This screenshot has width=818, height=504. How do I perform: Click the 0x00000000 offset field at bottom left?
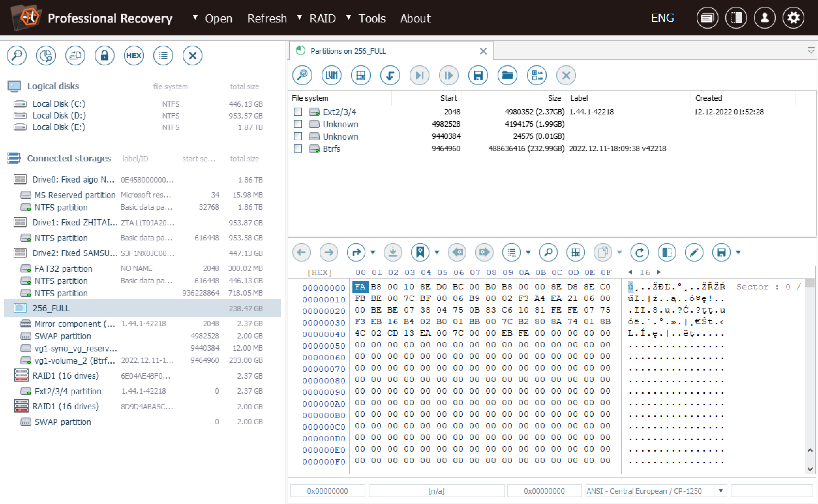(328, 491)
